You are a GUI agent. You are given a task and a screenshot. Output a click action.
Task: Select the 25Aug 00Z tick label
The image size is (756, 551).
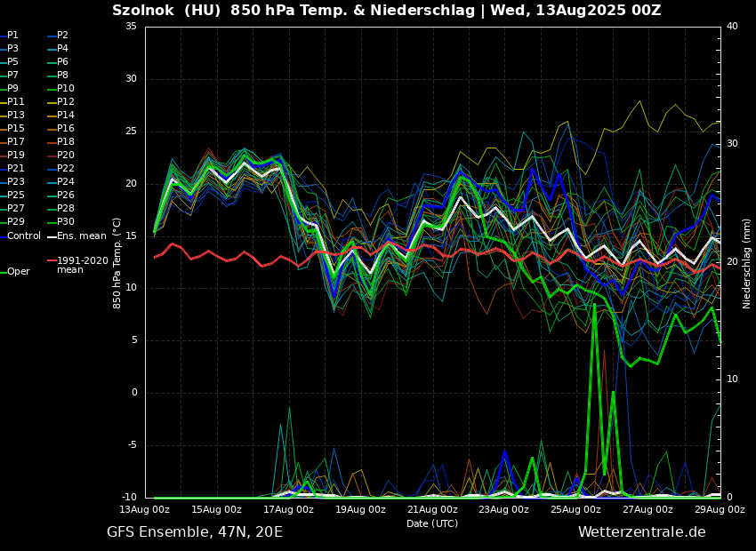pyautogui.click(x=575, y=510)
